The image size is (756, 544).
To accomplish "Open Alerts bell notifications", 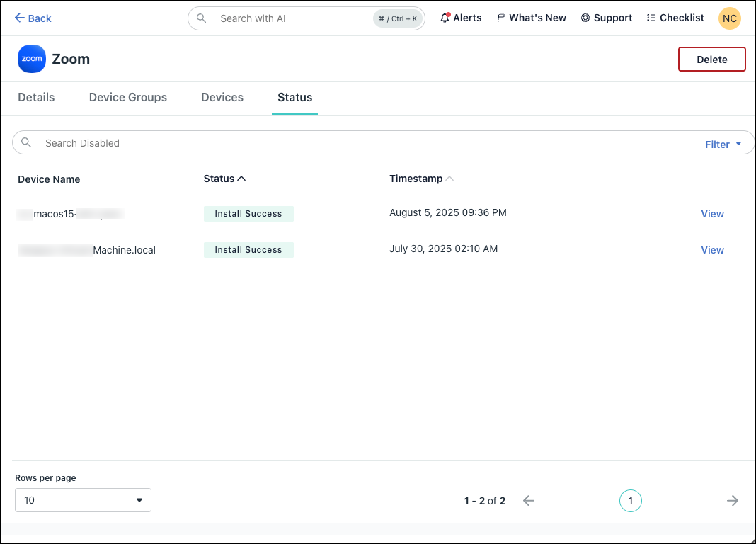I will [x=461, y=18].
